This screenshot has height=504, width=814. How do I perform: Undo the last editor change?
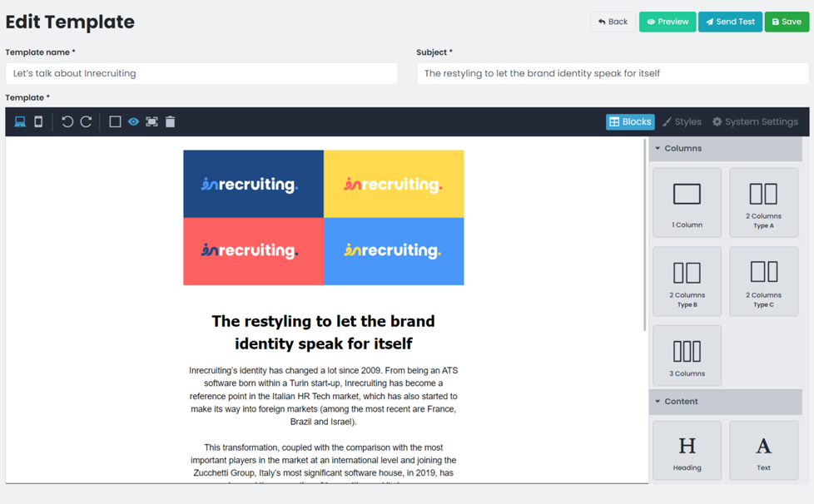coord(67,122)
